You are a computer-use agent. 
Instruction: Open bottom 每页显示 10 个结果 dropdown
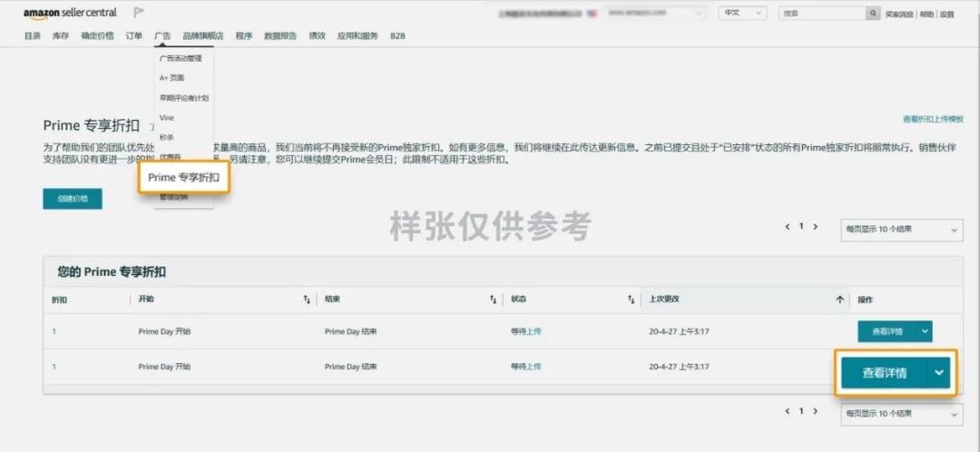point(901,414)
